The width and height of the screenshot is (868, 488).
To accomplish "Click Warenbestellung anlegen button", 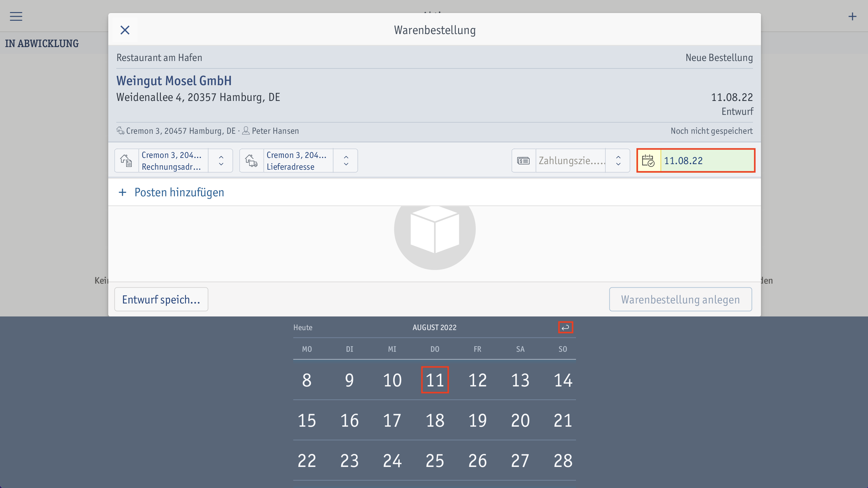I will pyautogui.click(x=680, y=299).
